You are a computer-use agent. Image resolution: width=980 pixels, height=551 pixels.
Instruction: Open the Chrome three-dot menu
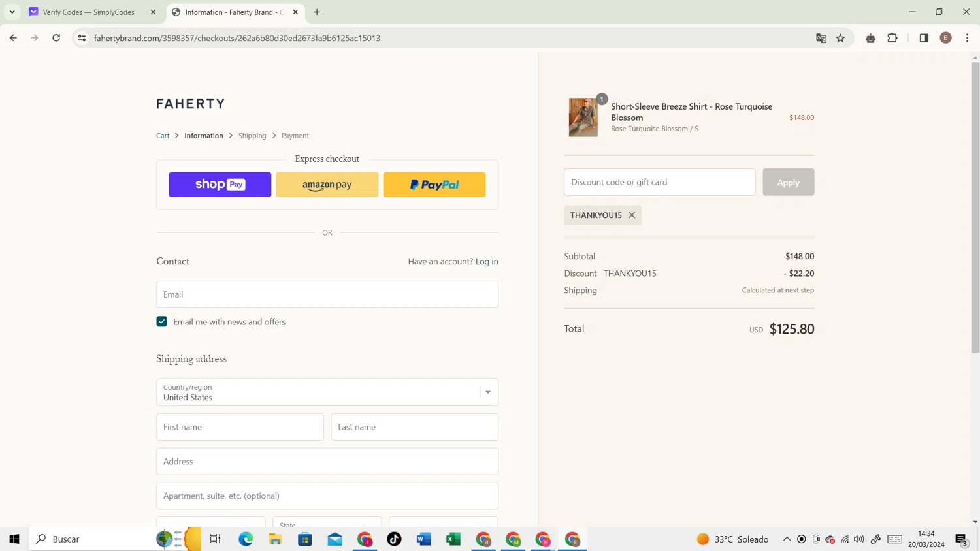(x=968, y=38)
